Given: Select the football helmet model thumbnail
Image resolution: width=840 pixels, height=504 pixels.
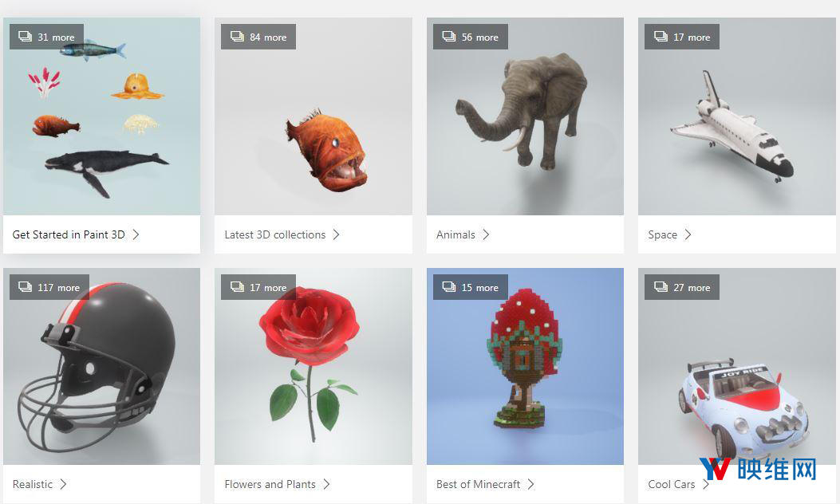Looking at the screenshot, I should point(97,366).
